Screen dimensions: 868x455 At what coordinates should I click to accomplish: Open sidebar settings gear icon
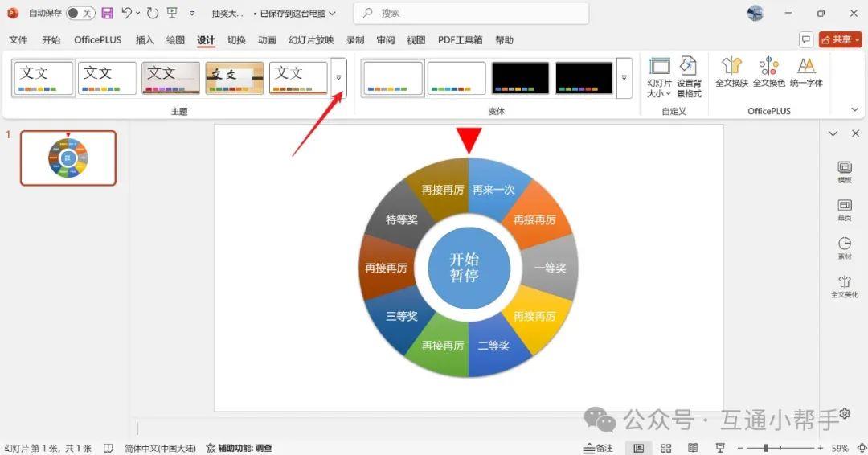pos(845,413)
